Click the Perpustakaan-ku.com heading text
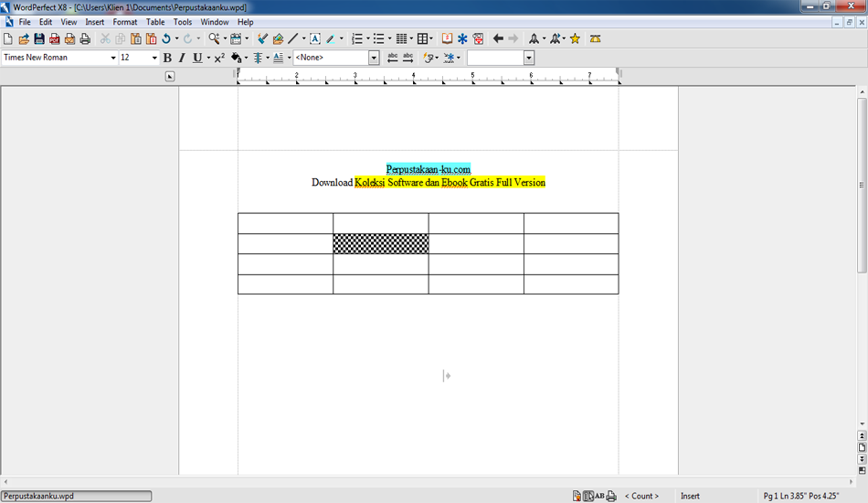The width and height of the screenshot is (868, 503). pos(429,169)
